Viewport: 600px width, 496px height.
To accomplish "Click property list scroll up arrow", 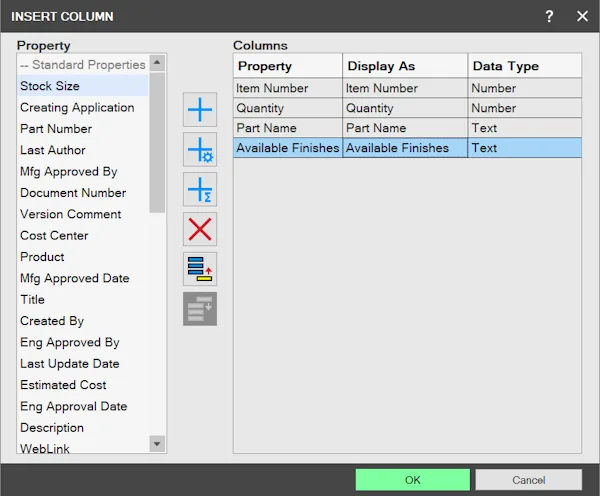I will [x=157, y=63].
